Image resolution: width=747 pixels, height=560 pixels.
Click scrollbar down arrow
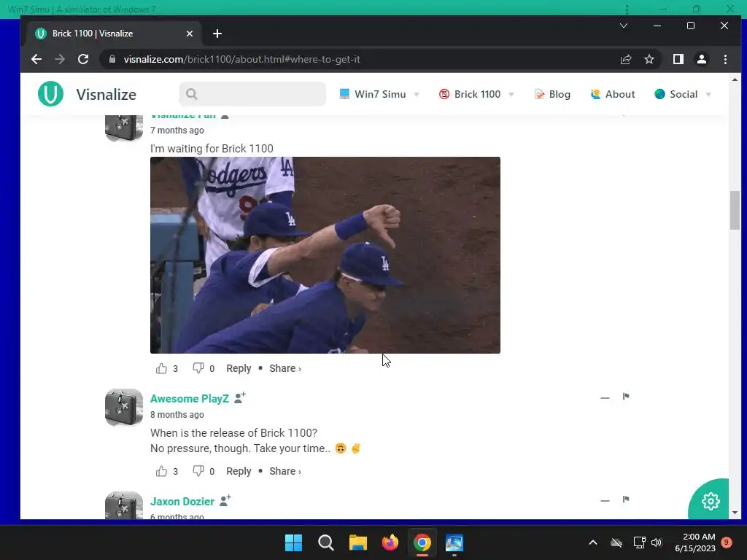click(x=735, y=513)
